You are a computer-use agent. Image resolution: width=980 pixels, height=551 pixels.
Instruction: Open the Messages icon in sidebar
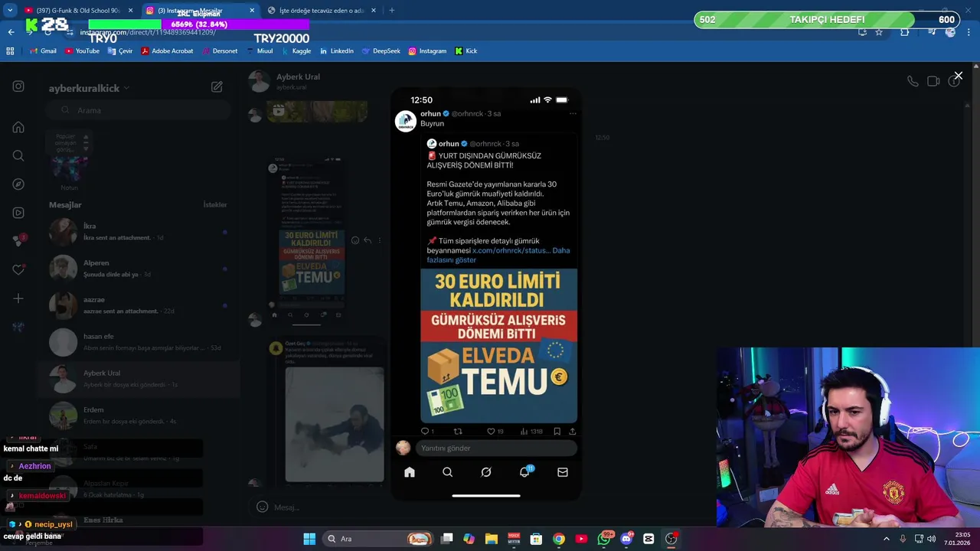click(x=18, y=241)
